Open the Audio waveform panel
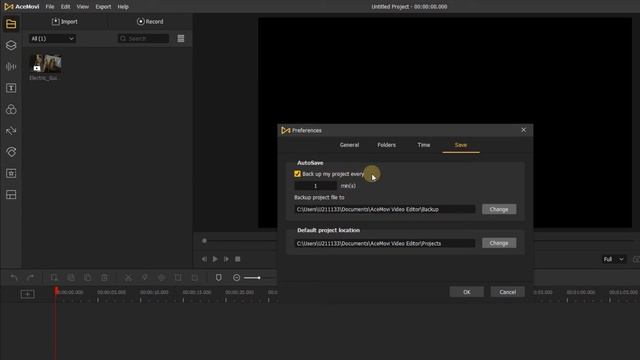The height and width of the screenshot is (360, 640). (11, 67)
